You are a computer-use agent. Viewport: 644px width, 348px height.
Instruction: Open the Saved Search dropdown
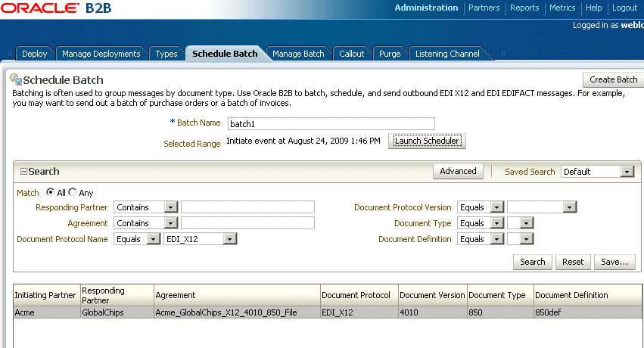coord(627,172)
